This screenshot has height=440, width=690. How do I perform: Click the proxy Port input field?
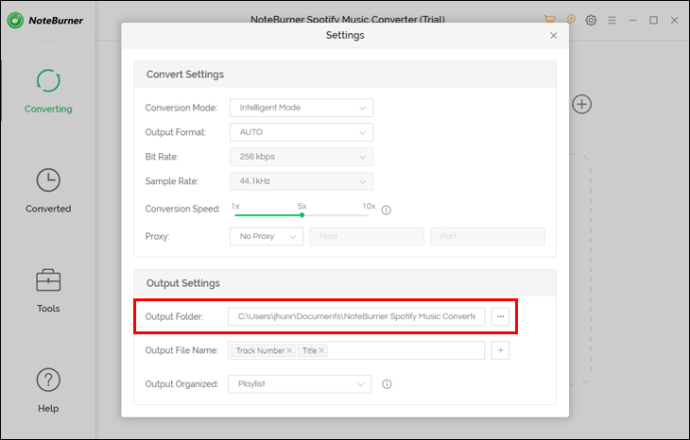pyautogui.click(x=488, y=236)
